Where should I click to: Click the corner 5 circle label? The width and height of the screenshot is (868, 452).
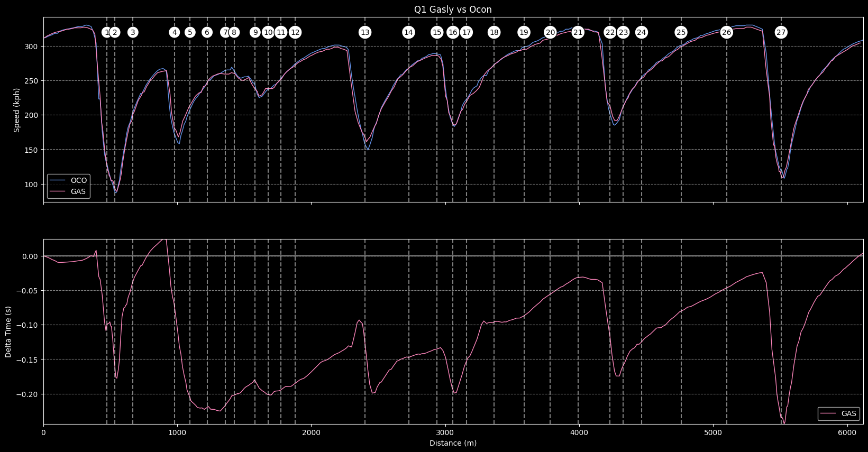(x=190, y=32)
